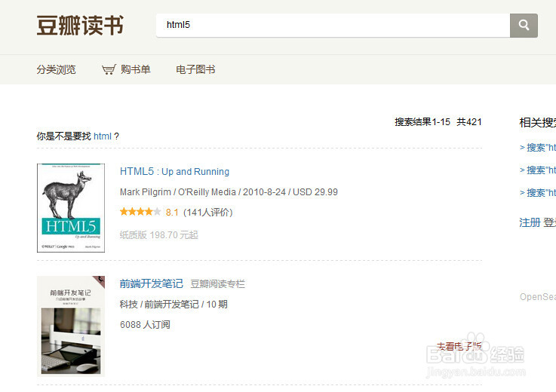
Task: Click 豆瓣阅读专栏 label
Action: (x=218, y=284)
